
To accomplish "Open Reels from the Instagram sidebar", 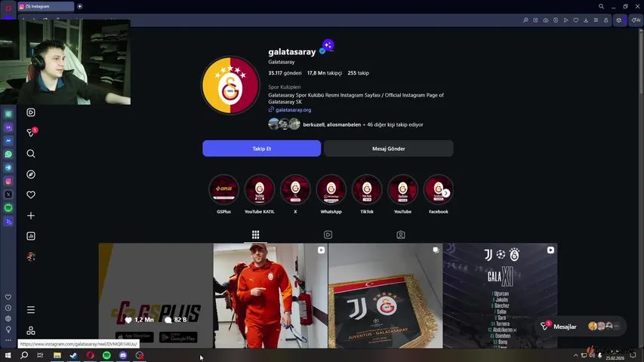I will coord(31,112).
